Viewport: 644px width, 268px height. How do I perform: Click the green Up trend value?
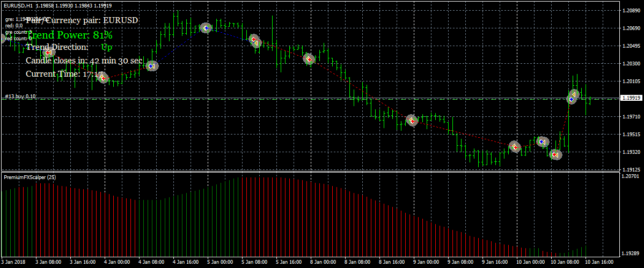107,47
